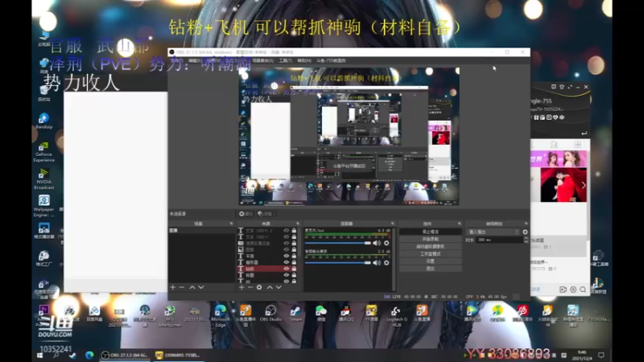Click the 开始录制 start recording button

pos(431,239)
